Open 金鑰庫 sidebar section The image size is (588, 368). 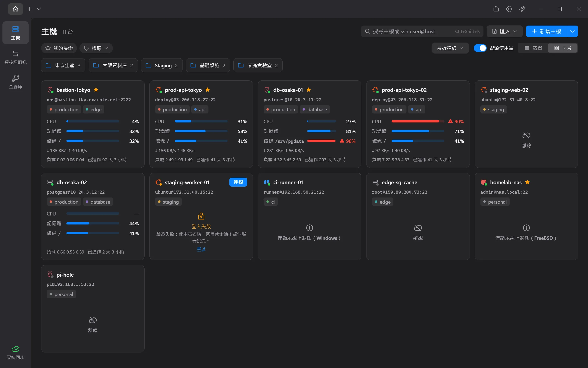[x=16, y=82]
